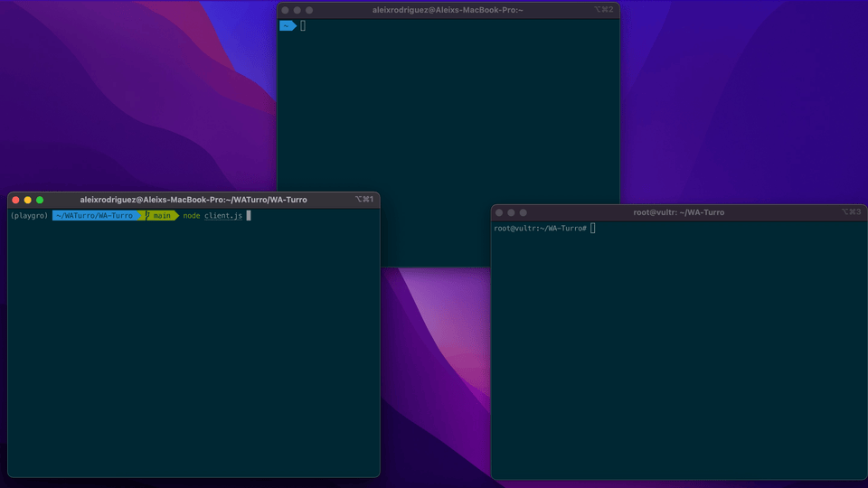This screenshot has height=488, width=868.
Task: Click the zoom button of root@vultr window
Action: [524, 212]
